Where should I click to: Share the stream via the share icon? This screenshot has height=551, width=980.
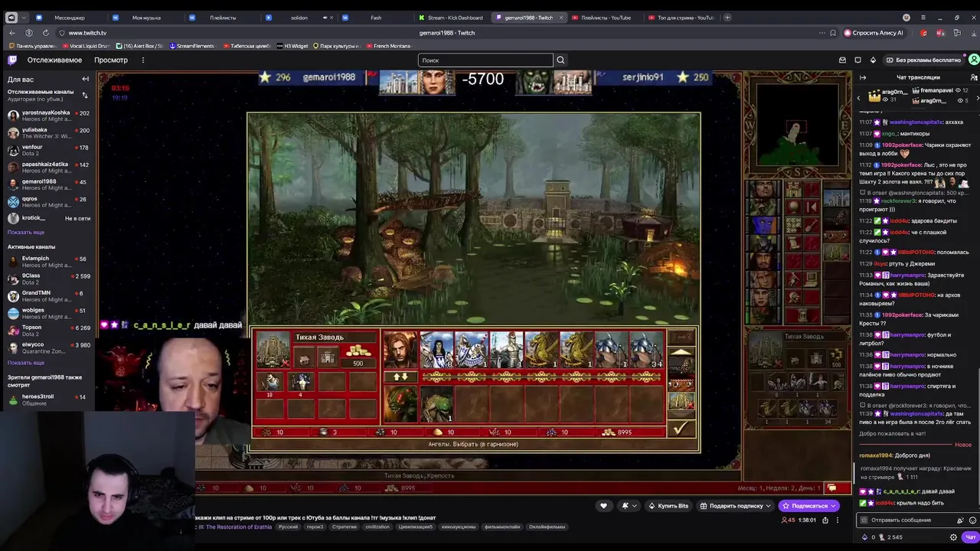(x=825, y=520)
